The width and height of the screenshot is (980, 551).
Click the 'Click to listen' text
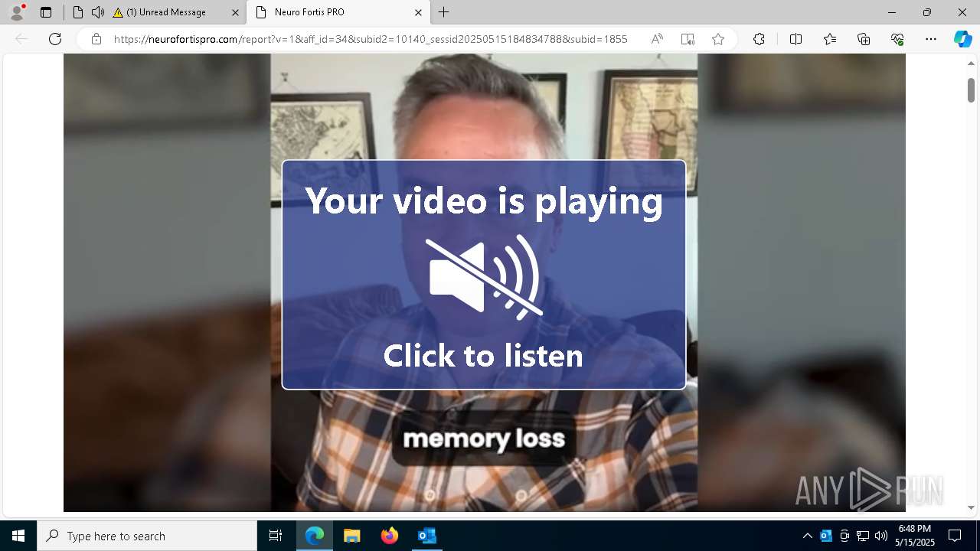click(x=483, y=356)
